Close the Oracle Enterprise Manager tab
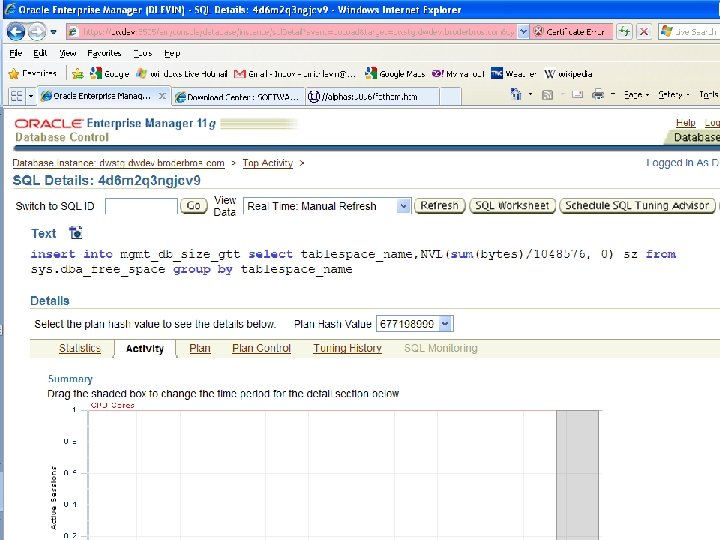Screen dimensions: 720x540 pyautogui.click(x=163, y=96)
